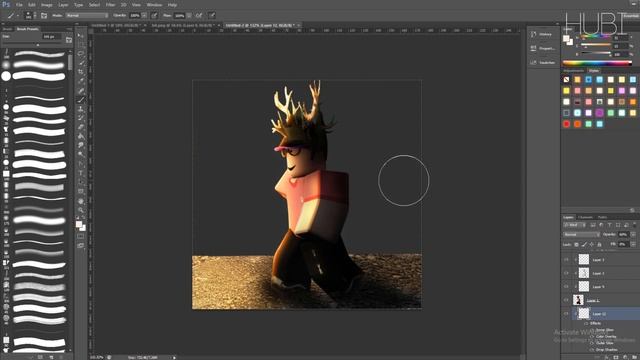Open the collapsed Swatches panel
The height and width of the screenshot is (360, 640).
point(543,62)
